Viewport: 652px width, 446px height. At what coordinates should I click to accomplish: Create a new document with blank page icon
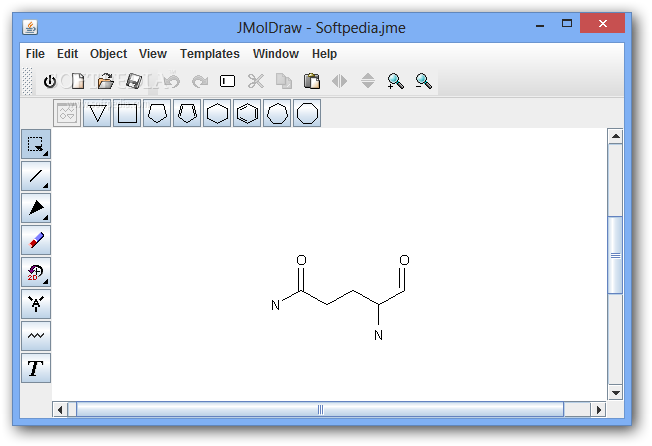[78, 81]
